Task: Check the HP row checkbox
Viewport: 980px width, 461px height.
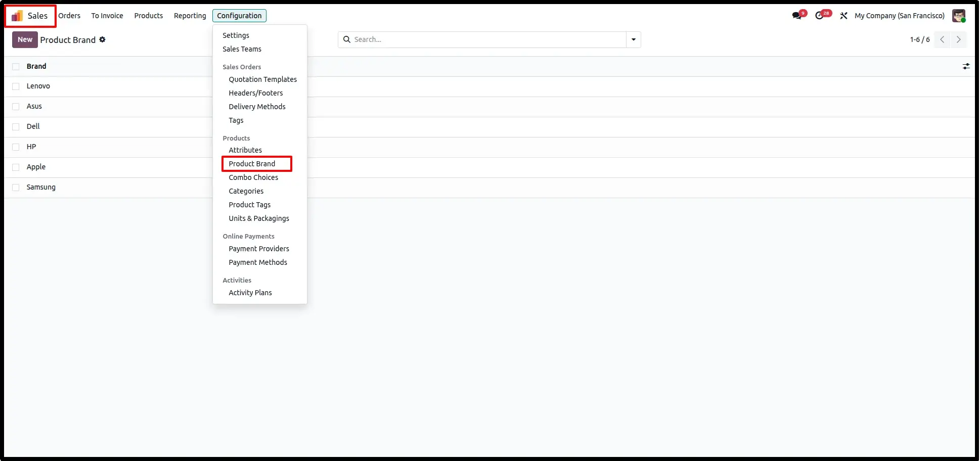Action: point(16,147)
